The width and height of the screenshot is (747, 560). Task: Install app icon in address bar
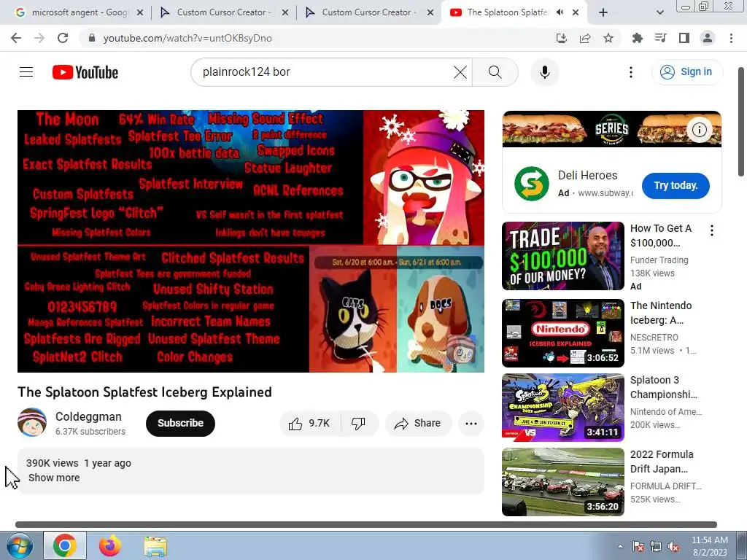pos(562,38)
